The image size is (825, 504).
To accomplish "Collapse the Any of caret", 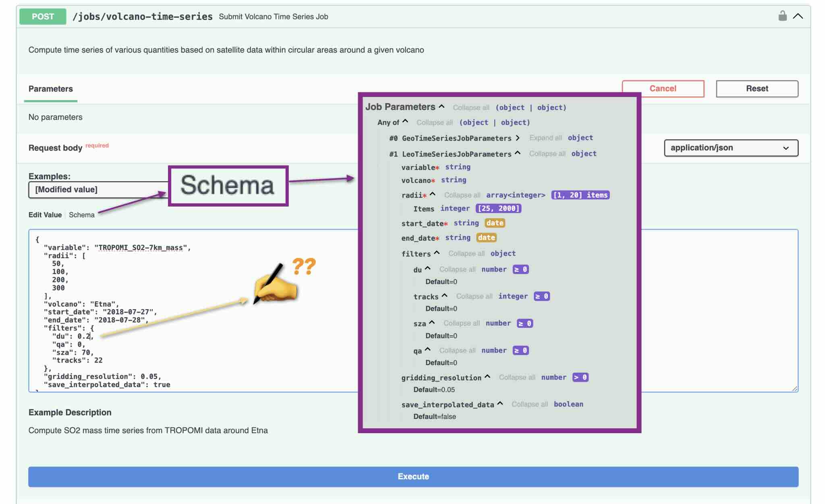I will [405, 122].
